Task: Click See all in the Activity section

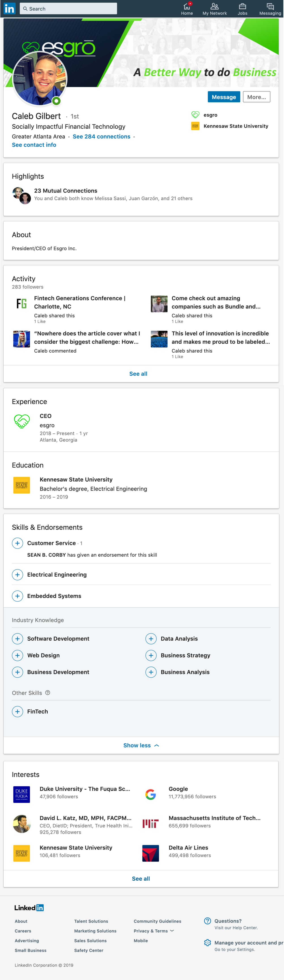Action: tap(138, 374)
